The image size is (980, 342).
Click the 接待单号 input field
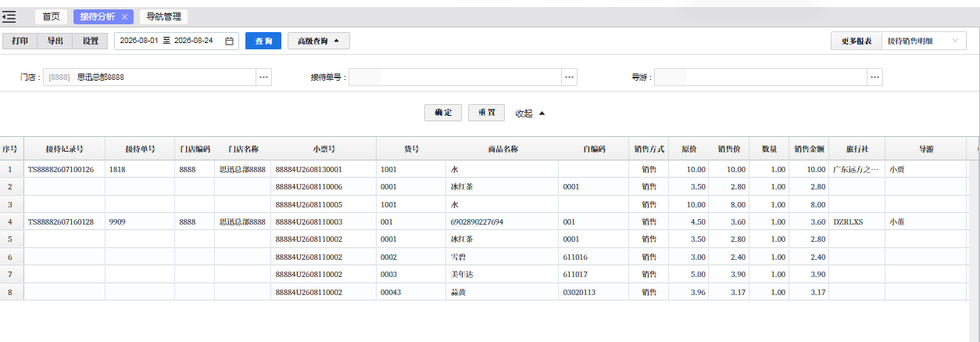pyautogui.click(x=456, y=77)
